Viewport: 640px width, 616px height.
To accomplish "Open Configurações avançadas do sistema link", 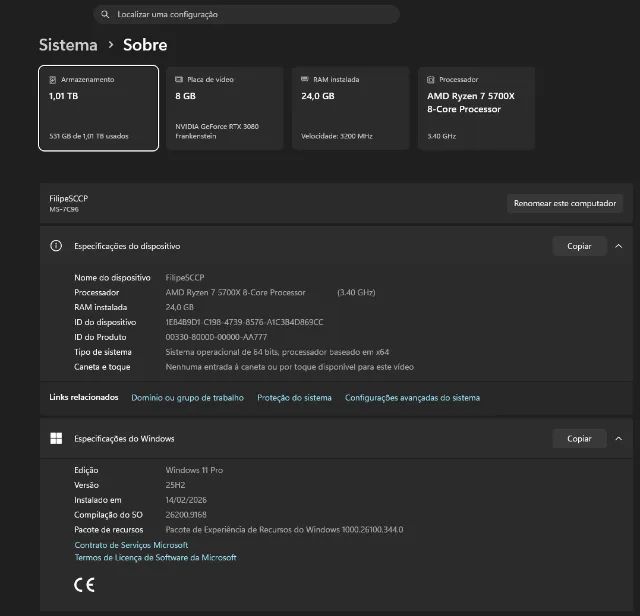I will (412, 398).
